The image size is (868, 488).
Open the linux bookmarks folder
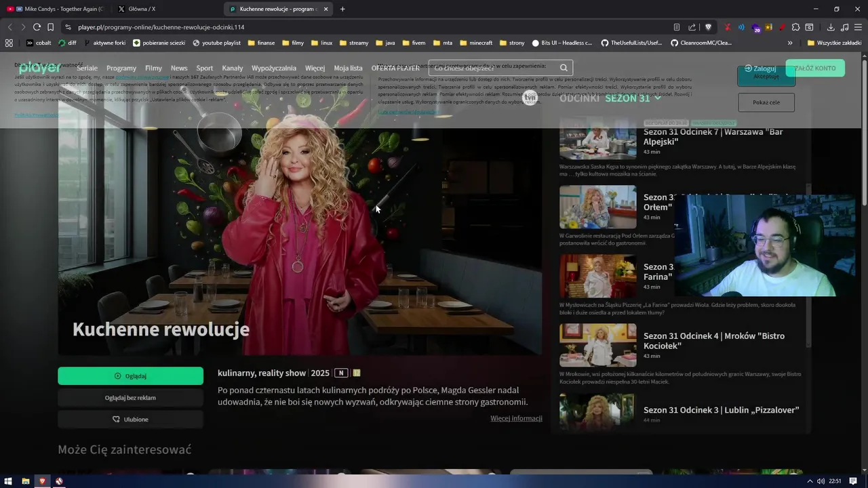tap(321, 43)
